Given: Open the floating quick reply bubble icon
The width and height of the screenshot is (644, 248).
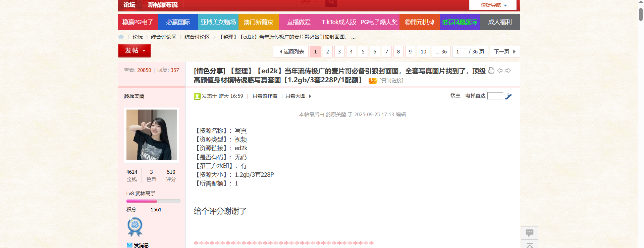Looking at the screenshot, I should 530,233.
